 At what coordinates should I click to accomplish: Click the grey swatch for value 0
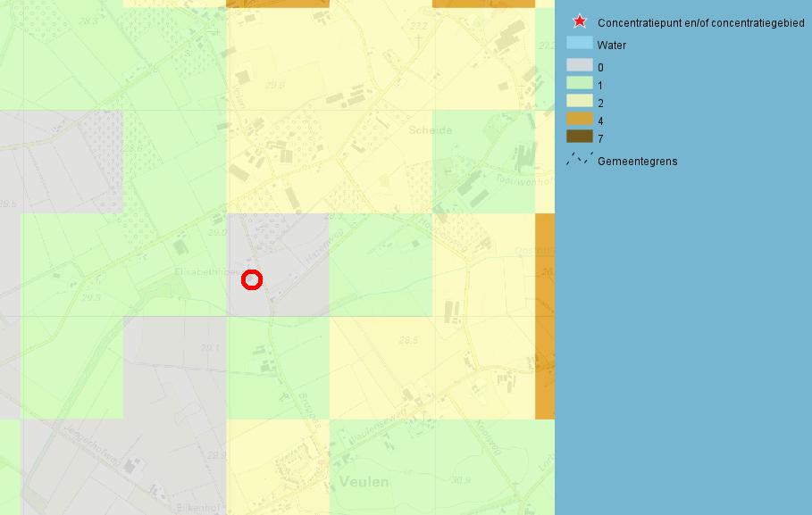click(x=580, y=65)
